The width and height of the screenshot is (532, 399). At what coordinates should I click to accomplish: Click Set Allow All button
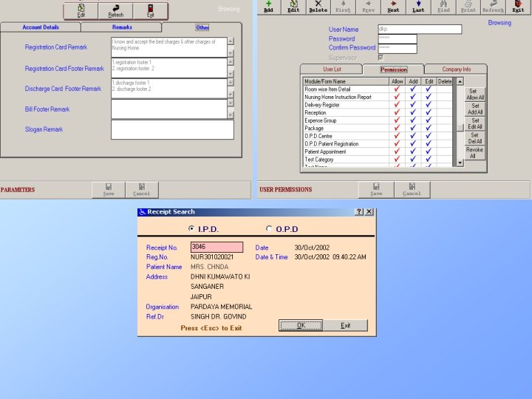(474, 95)
